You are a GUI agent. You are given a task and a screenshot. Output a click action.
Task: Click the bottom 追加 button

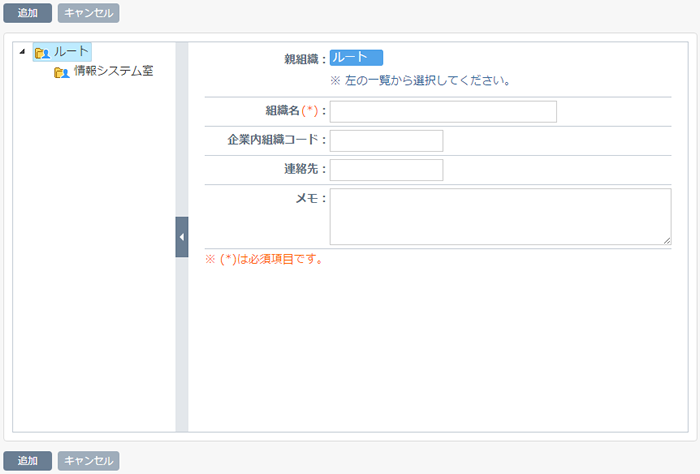point(28,461)
